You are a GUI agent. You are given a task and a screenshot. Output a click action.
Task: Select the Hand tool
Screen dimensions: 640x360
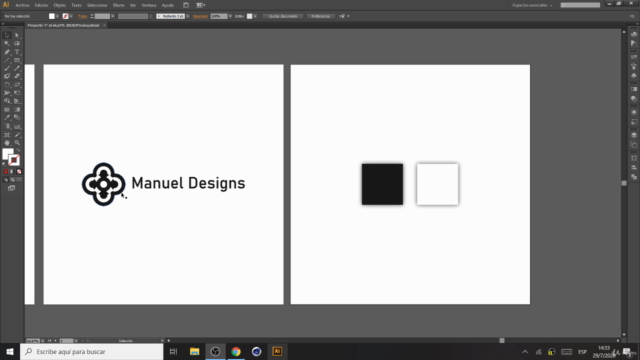pos(7,143)
